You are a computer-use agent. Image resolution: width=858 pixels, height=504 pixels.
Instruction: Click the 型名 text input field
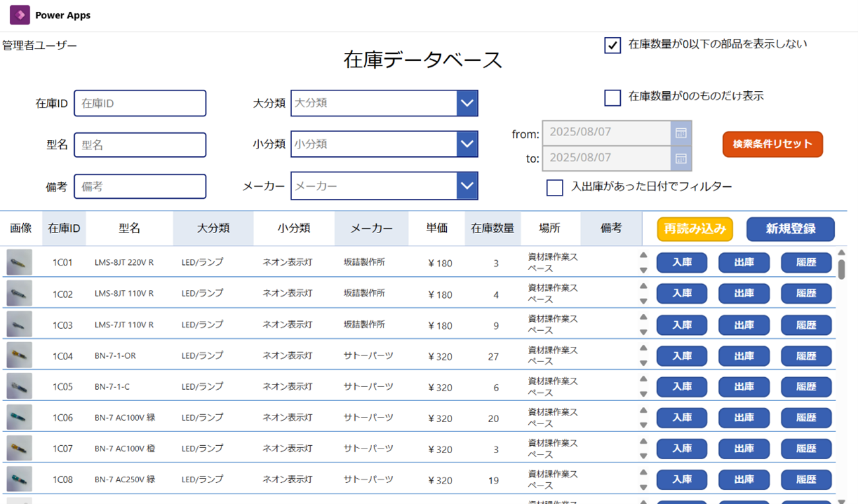click(x=140, y=145)
